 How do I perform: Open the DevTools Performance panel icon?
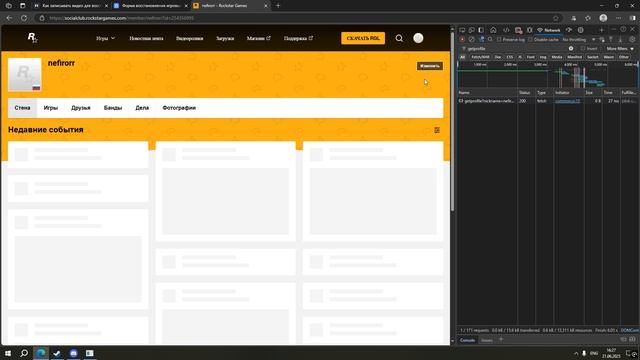(x=569, y=30)
